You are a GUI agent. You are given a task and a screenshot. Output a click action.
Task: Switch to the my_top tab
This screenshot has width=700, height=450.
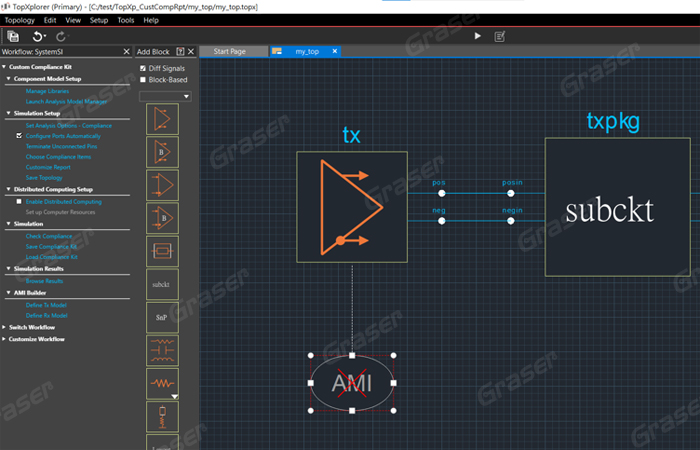307,51
